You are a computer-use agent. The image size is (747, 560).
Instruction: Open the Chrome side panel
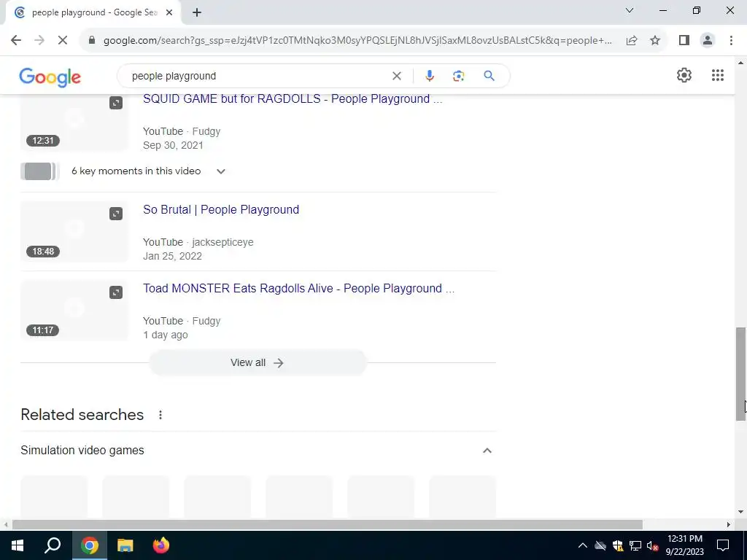[x=684, y=41]
